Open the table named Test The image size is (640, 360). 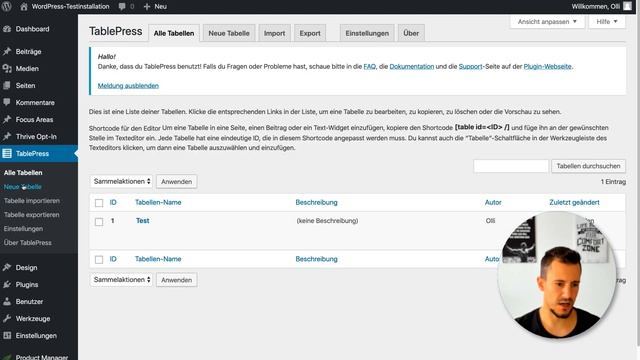tap(142, 220)
